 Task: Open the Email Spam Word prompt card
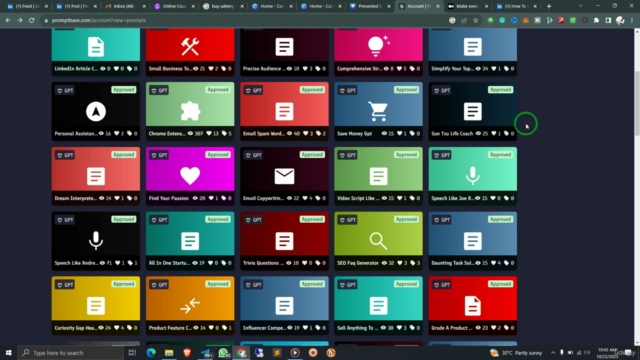coord(284,111)
